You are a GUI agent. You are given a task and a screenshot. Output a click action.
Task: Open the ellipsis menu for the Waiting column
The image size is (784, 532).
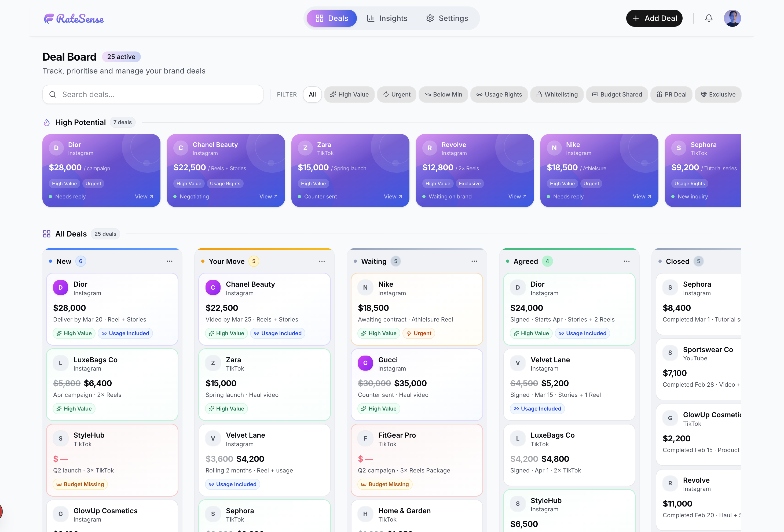point(474,261)
